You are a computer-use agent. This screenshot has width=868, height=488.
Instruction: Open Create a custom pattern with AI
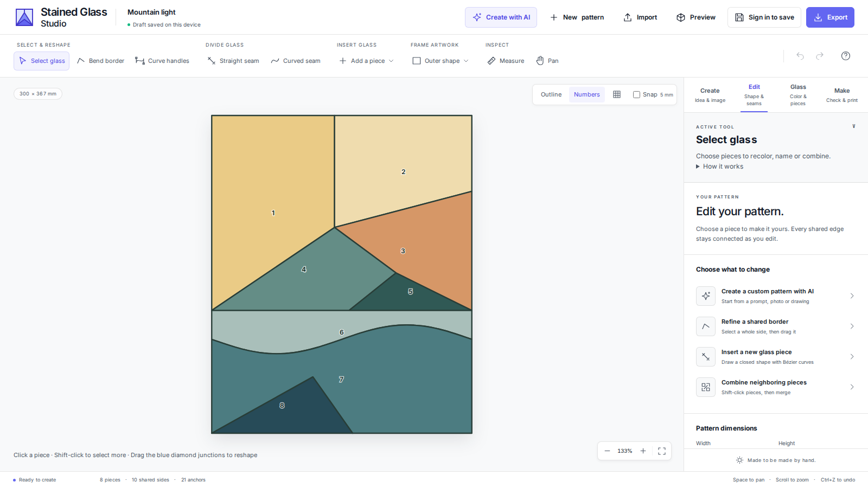pos(776,296)
